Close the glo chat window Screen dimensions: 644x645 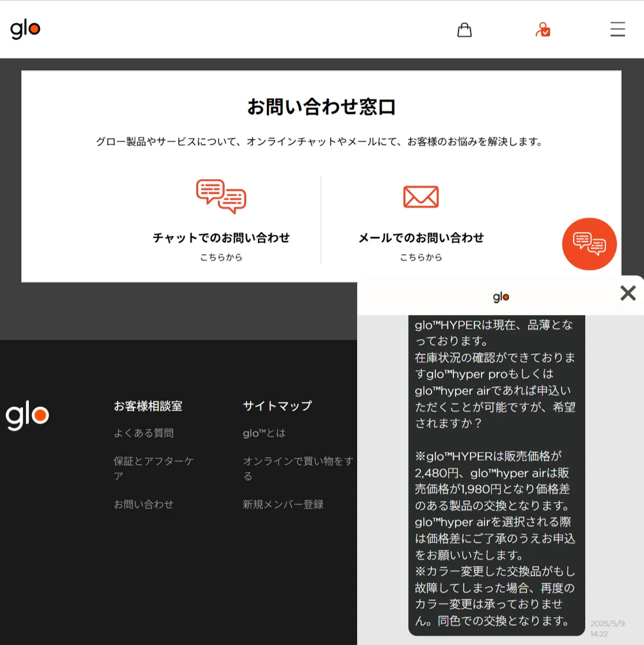[x=628, y=293]
